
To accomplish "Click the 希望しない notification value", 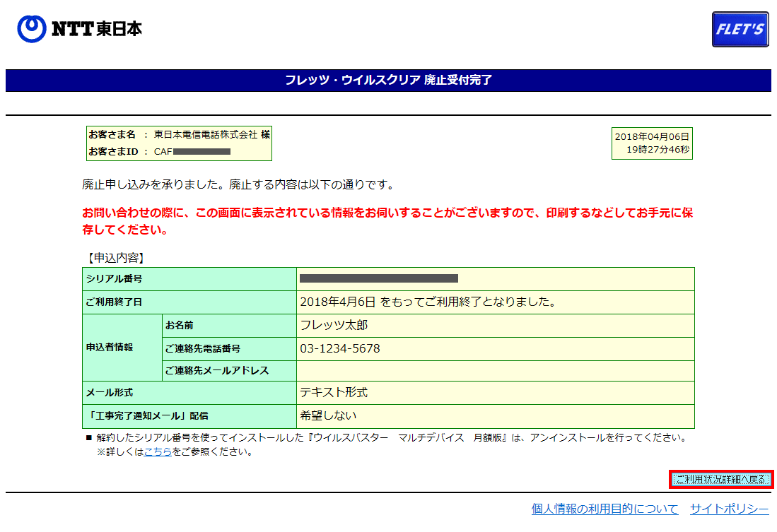I will click(328, 415).
